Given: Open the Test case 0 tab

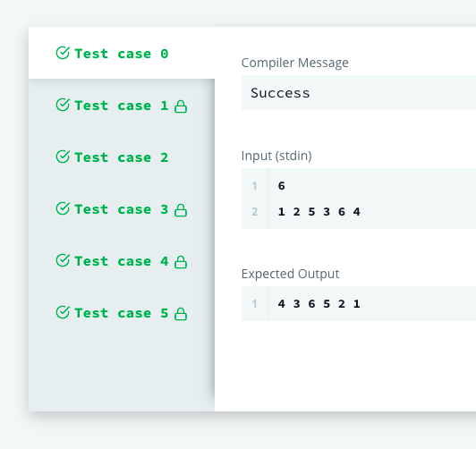Looking at the screenshot, I should click(x=122, y=53).
